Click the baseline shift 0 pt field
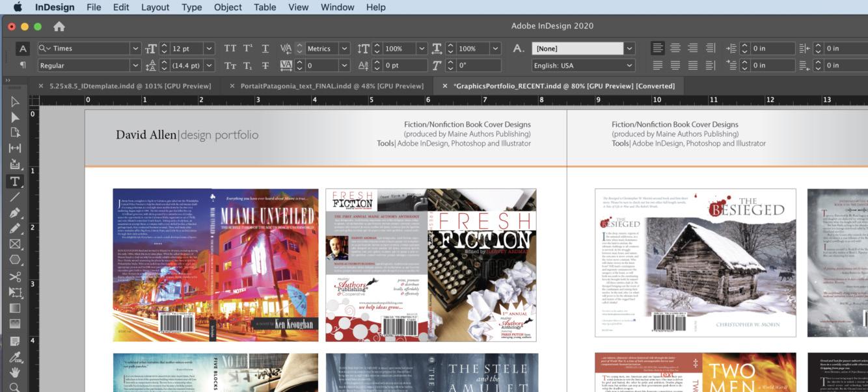 click(x=405, y=66)
